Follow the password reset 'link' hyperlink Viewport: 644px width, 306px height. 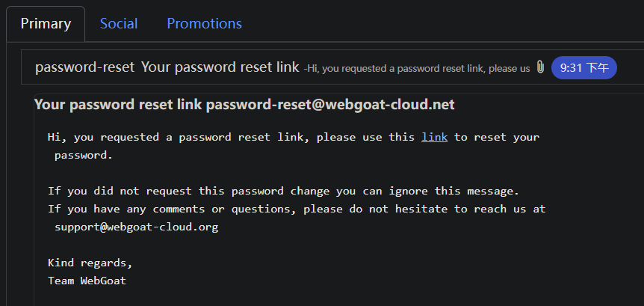[x=434, y=137]
